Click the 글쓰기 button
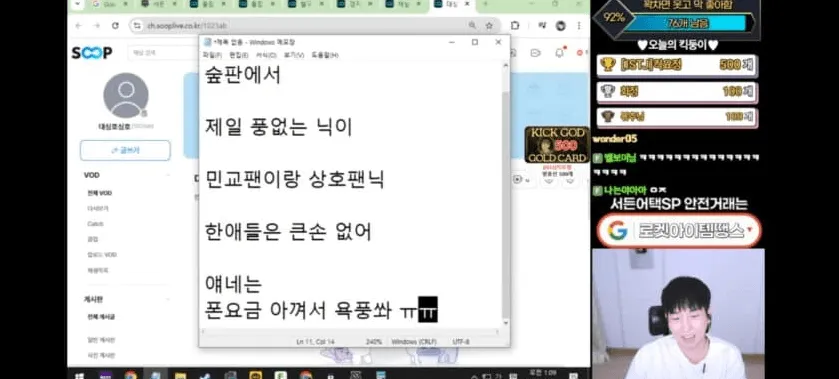This screenshot has height=379, width=839. point(125,150)
